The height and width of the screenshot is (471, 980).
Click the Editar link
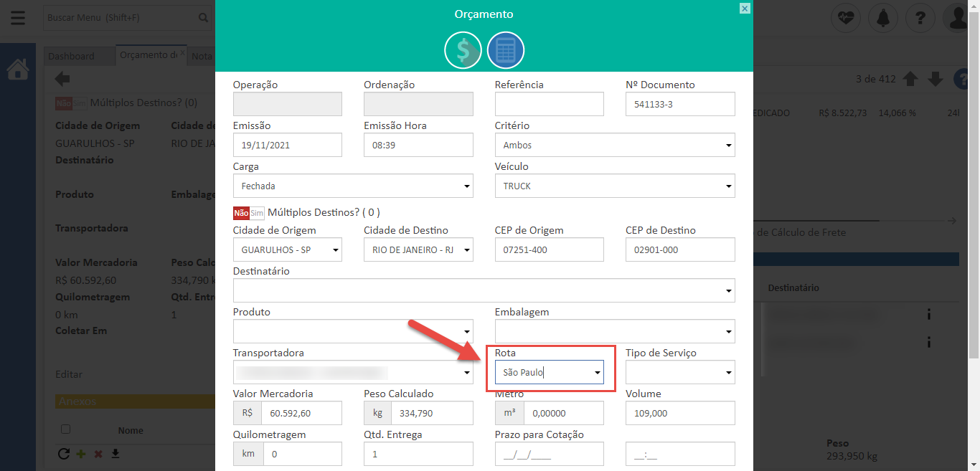69,374
